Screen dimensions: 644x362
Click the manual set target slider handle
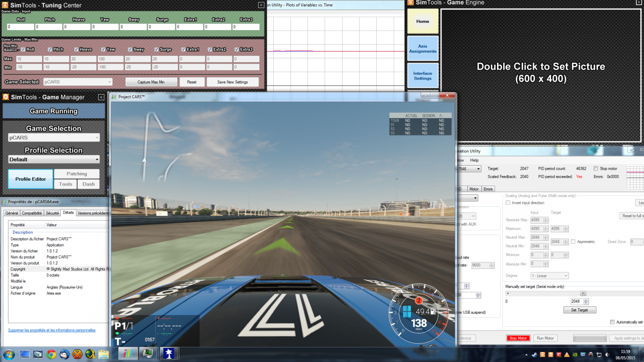pyautogui.click(x=583, y=293)
